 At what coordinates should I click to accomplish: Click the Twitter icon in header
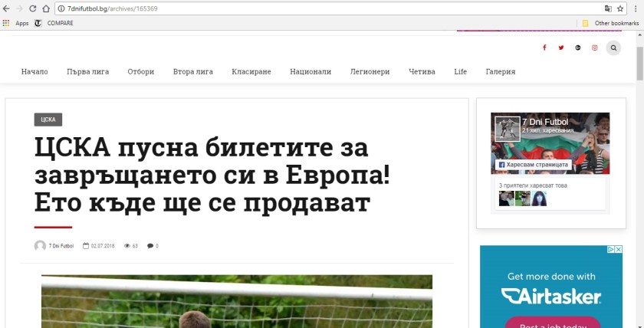coord(561,48)
